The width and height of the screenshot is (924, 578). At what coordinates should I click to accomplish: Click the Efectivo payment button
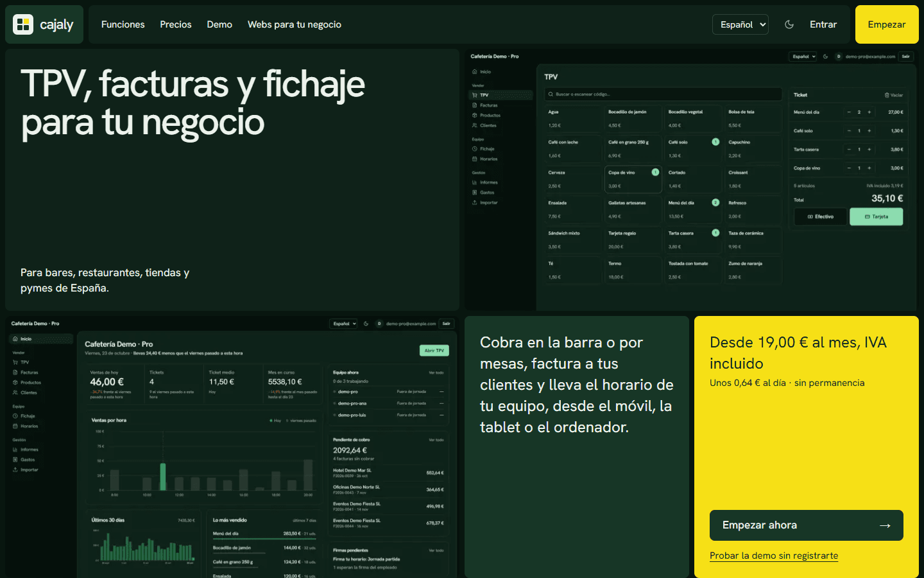coord(821,217)
